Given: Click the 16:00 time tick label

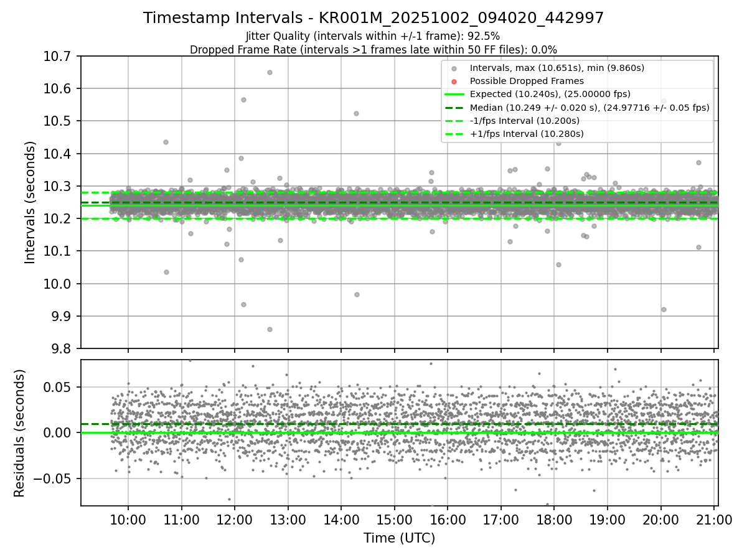Looking at the screenshot, I should click(x=448, y=520).
